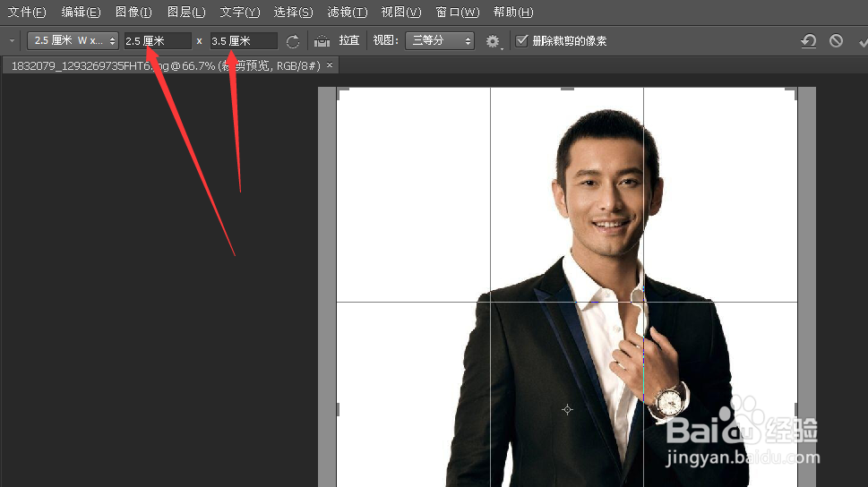This screenshot has height=487, width=868.
Task: Click the crop center crosshair point
Action: 567,409
